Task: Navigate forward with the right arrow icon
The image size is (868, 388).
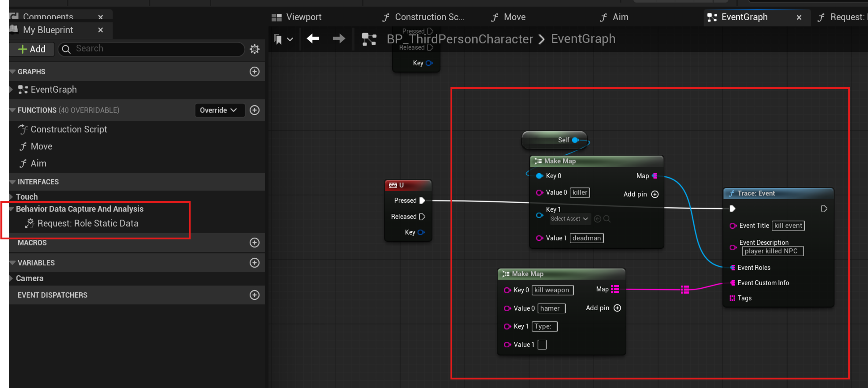Action: point(339,39)
